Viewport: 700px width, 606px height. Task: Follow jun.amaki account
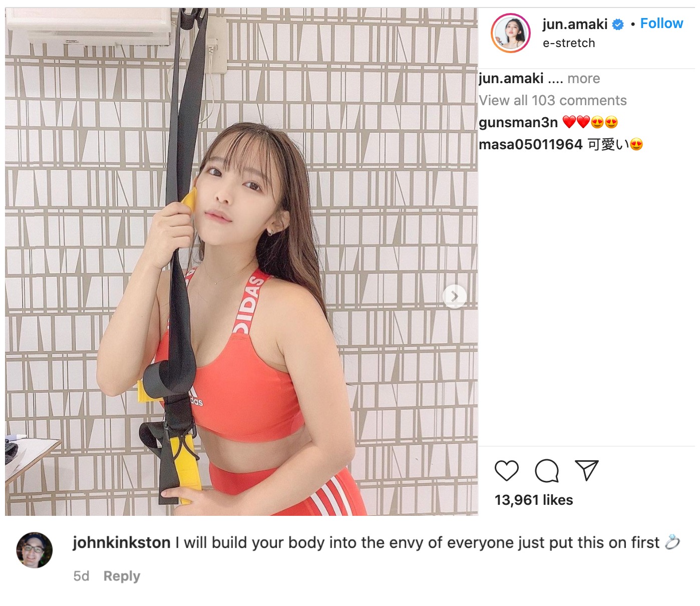click(661, 24)
